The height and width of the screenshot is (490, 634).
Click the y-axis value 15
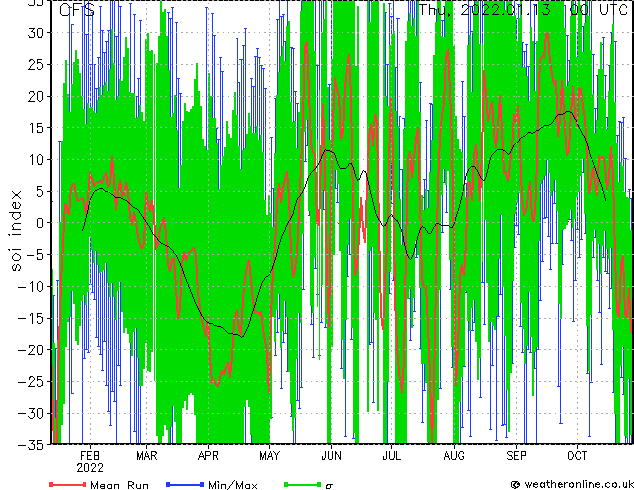click(36, 128)
